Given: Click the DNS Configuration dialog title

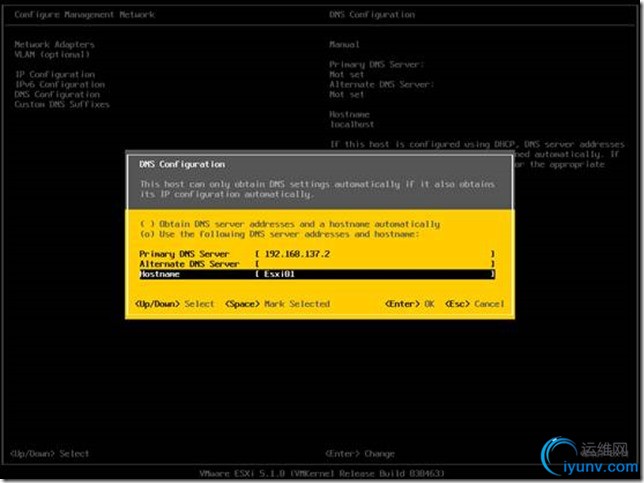Looking at the screenshot, I should (182, 164).
